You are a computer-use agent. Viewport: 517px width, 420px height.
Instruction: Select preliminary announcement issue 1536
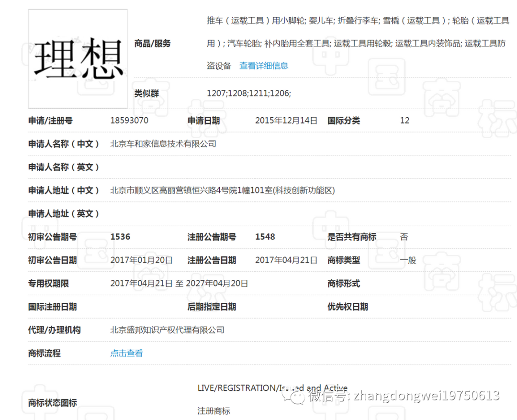click(120, 237)
